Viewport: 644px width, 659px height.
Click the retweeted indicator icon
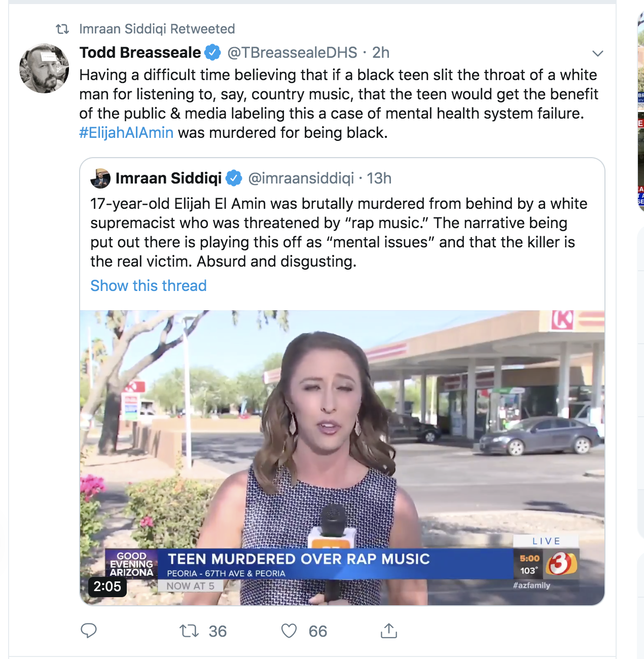(62, 29)
